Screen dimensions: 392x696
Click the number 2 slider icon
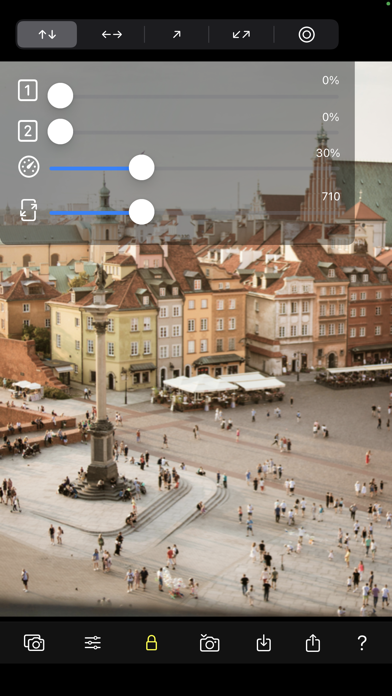pos(28,131)
